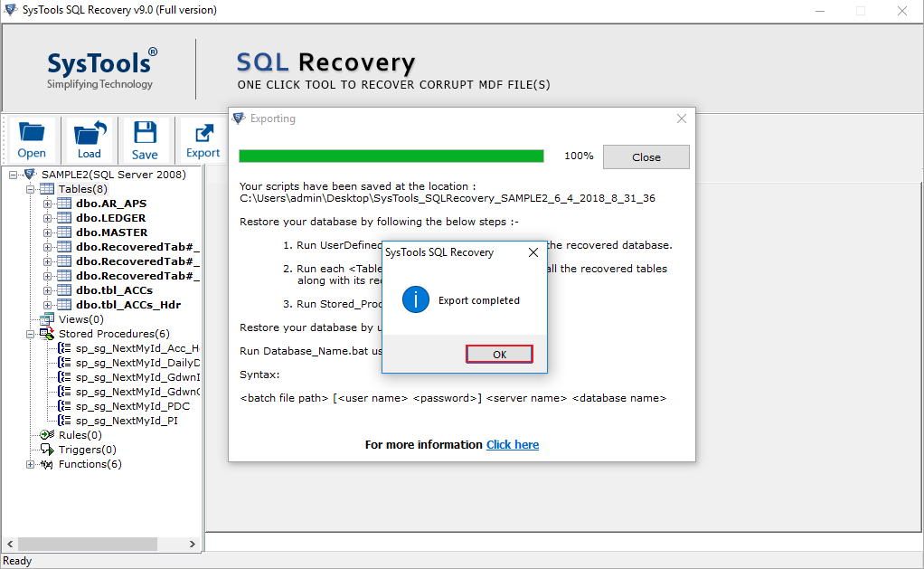Click the app icon in main title bar
The width and height of the screenshot is (924, 569).
click(11, 9)
